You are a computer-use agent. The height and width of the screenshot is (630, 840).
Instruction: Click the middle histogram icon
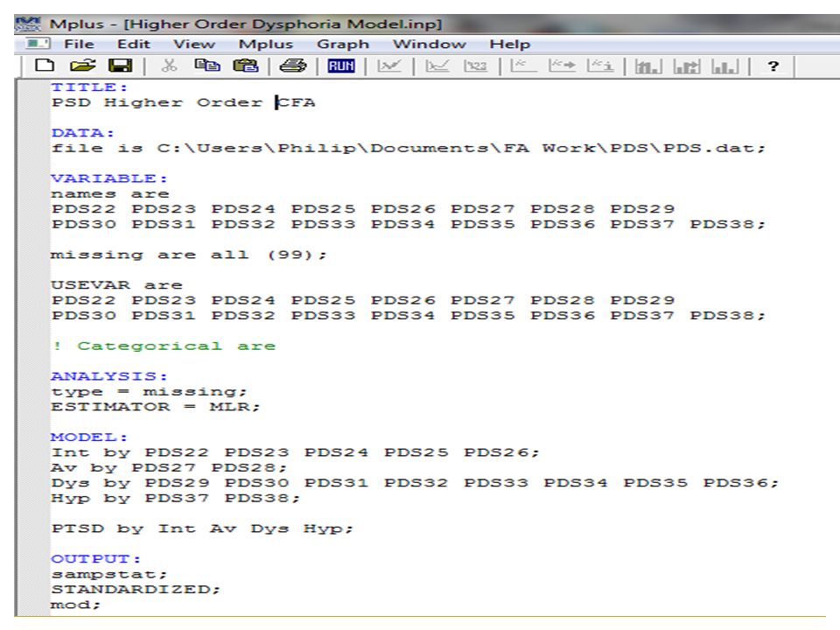click(x=686, y=66)
